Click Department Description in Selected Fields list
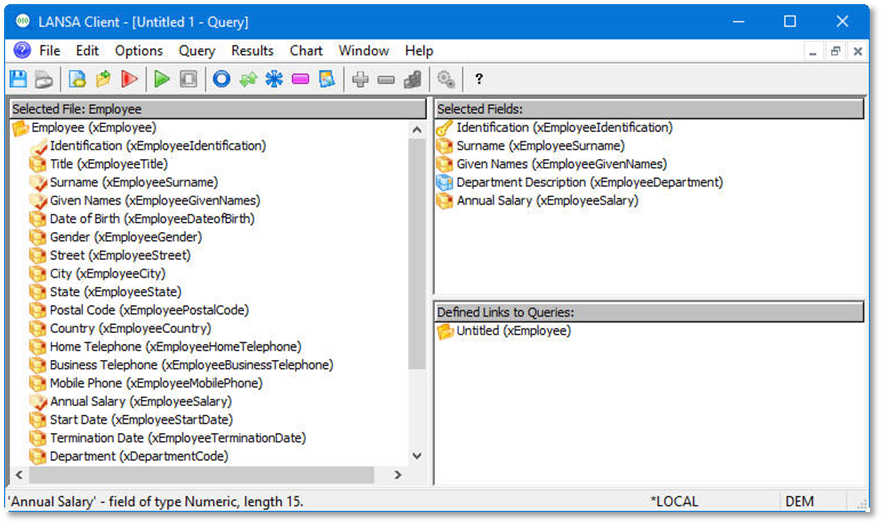 point(590,182)
